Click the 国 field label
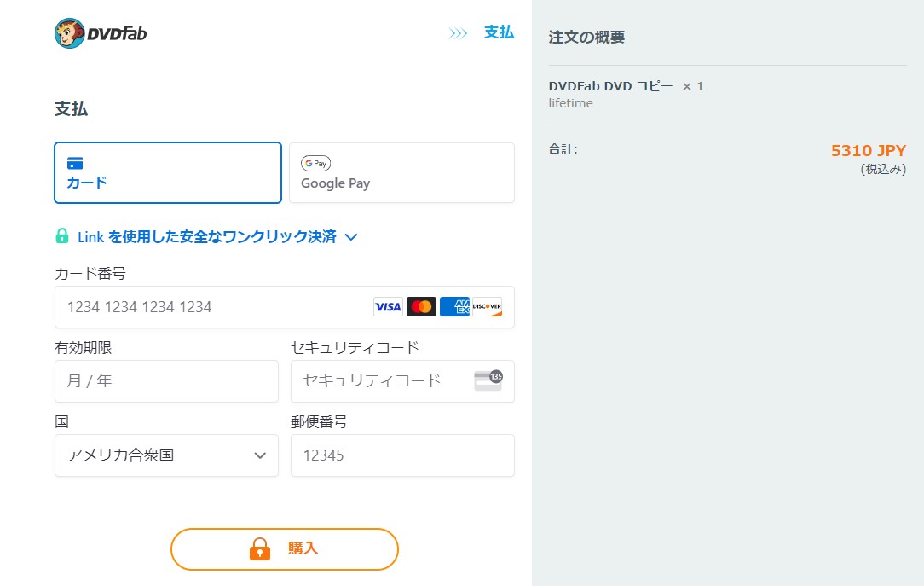Screen dimensions: 924x586 [61, 422]
